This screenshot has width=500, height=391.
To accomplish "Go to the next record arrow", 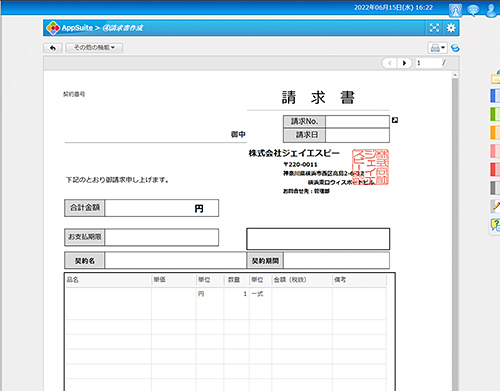I will pos(404,63).
